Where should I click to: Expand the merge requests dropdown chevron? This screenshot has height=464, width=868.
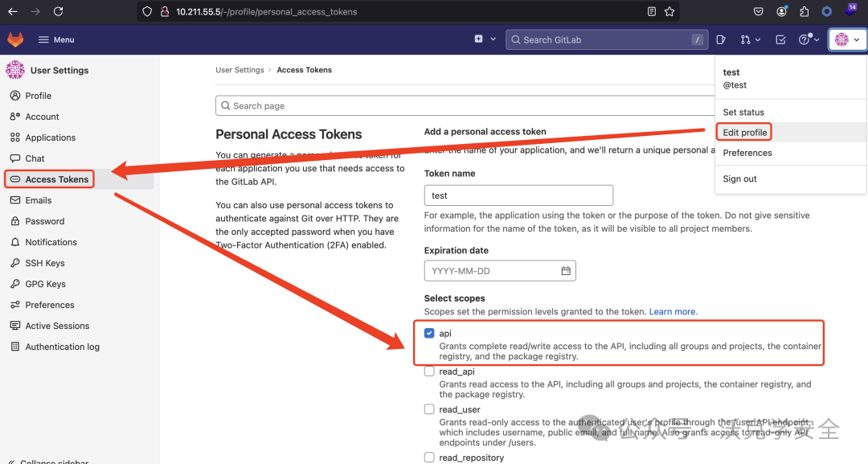[758, 40]
